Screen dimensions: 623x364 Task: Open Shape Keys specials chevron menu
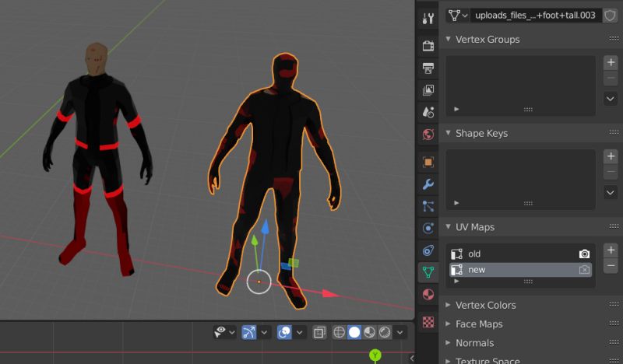pyautogui.click(x=611, y=193)
